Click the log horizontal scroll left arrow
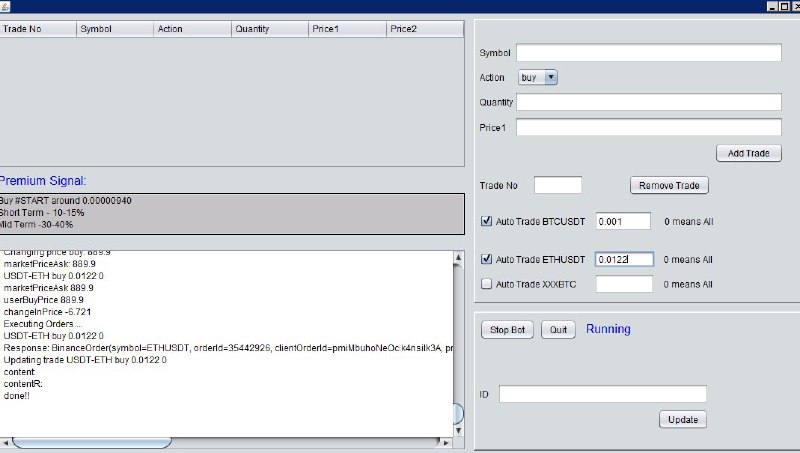800x453 pixels. pyautogui.click(x=6, y=442)
